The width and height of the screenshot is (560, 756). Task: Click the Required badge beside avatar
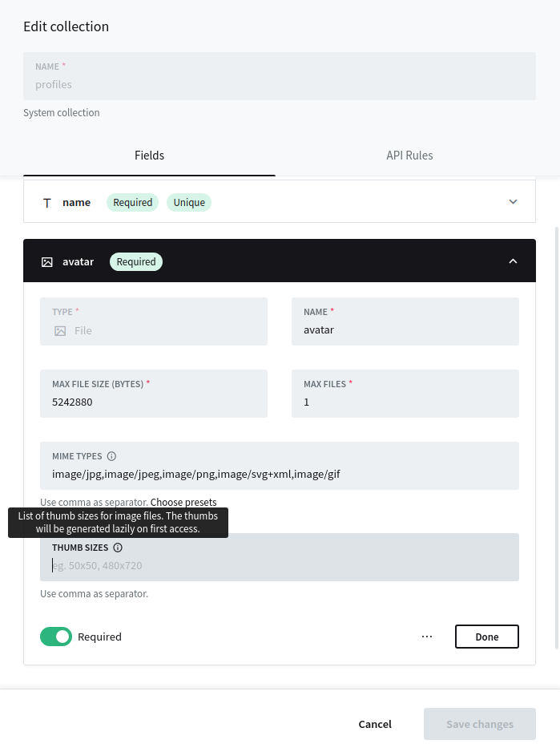click(136, 261)
